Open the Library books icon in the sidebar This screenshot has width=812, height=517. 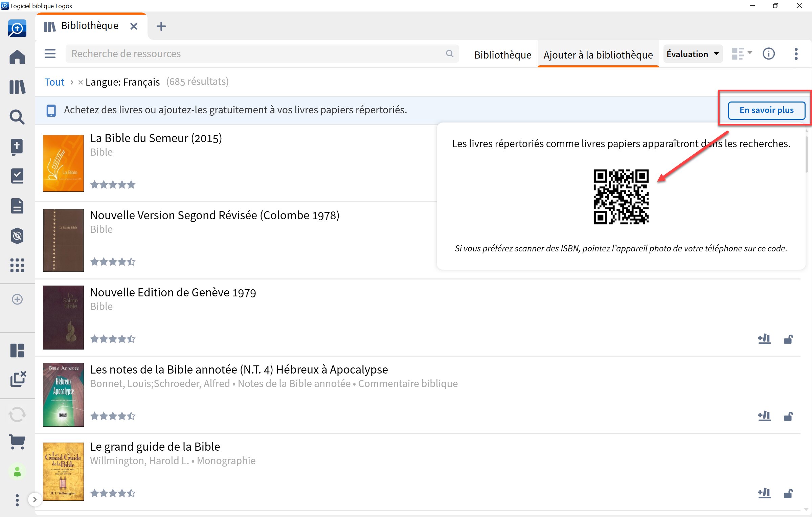[x=17, y=87]
